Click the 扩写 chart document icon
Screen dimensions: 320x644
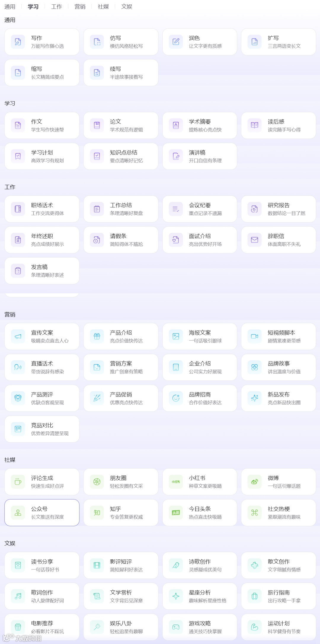click(x=255, y=42)
